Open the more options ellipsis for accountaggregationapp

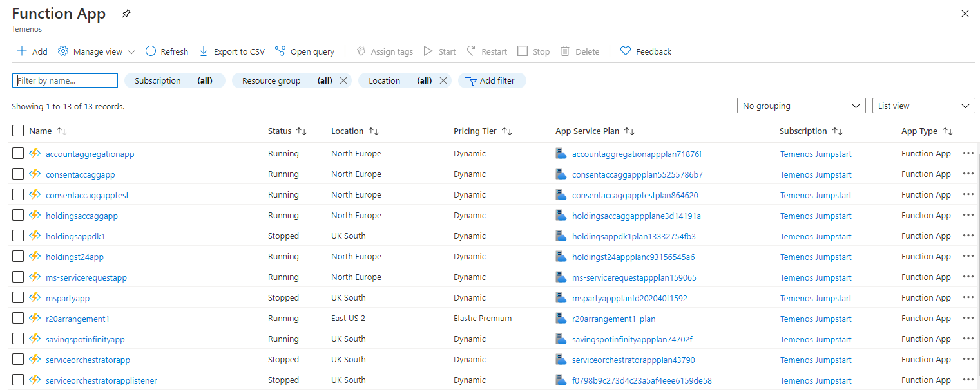968,153
